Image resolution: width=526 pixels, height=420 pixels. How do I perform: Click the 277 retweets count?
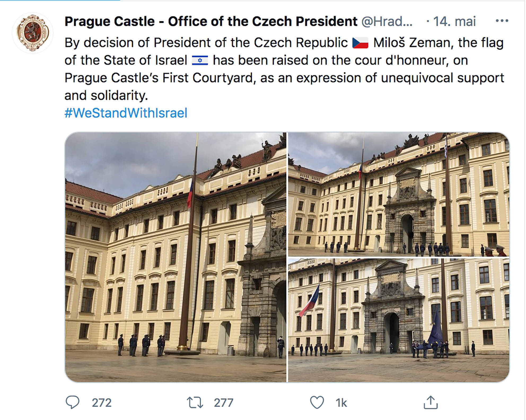[224, 403]
